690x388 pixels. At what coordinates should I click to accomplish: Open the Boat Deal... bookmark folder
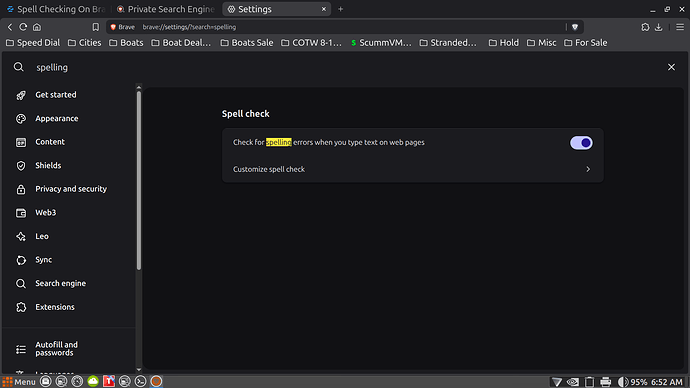click(x=181, y=43)
